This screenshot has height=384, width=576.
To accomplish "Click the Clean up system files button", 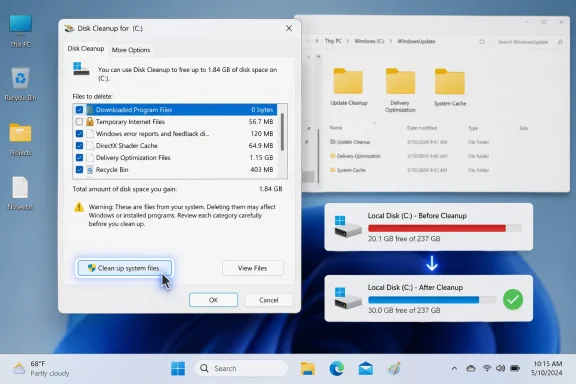I will click(125, 268).
